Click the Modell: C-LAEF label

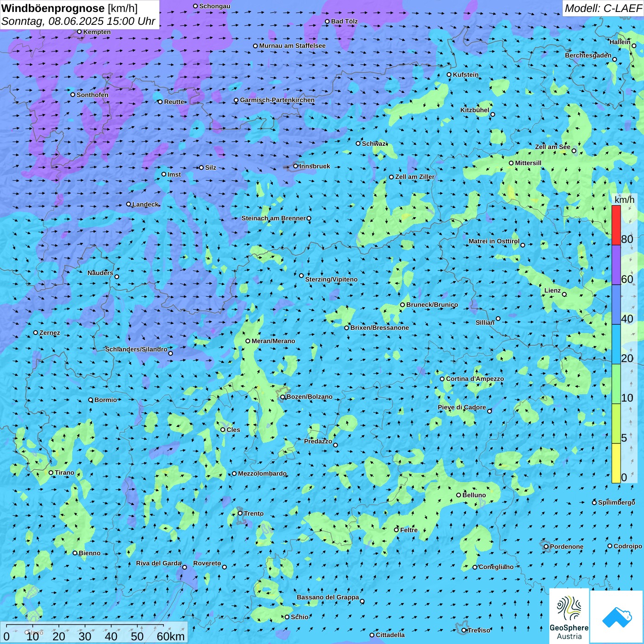603,8
